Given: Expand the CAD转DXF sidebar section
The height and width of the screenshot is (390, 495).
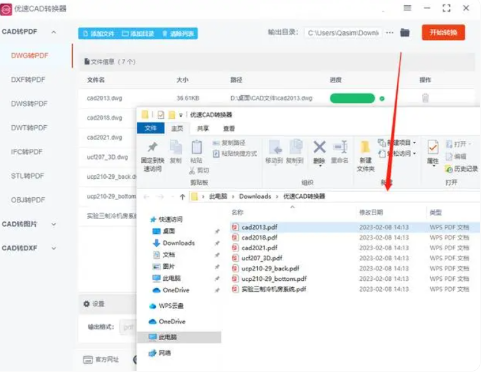Looking at the screenshot, I should pos(54,248).
